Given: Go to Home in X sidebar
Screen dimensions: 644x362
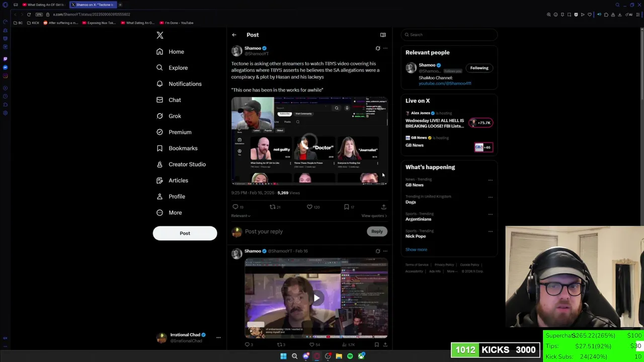Looking at the screenshot, I should (x=170, y=52).
